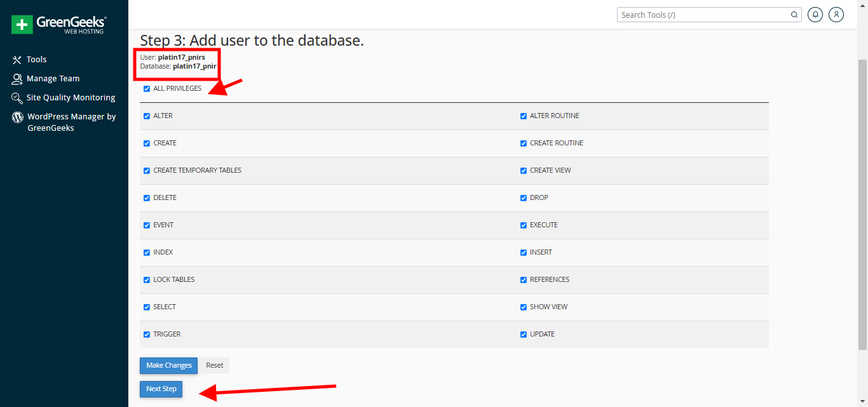The image size is (868, 407).
Task: Click the Next Step button
Action: pyautogui.click(x=161, y=389)
